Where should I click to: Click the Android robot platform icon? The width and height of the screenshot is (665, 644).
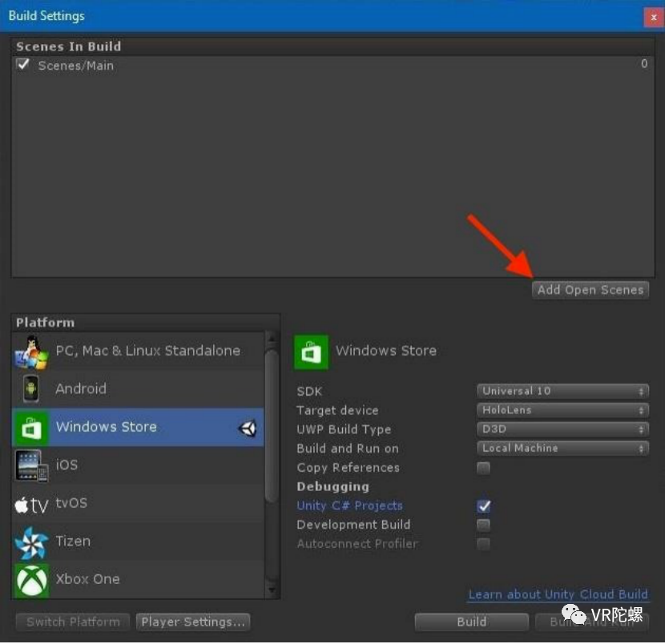[x=31, y=388]
